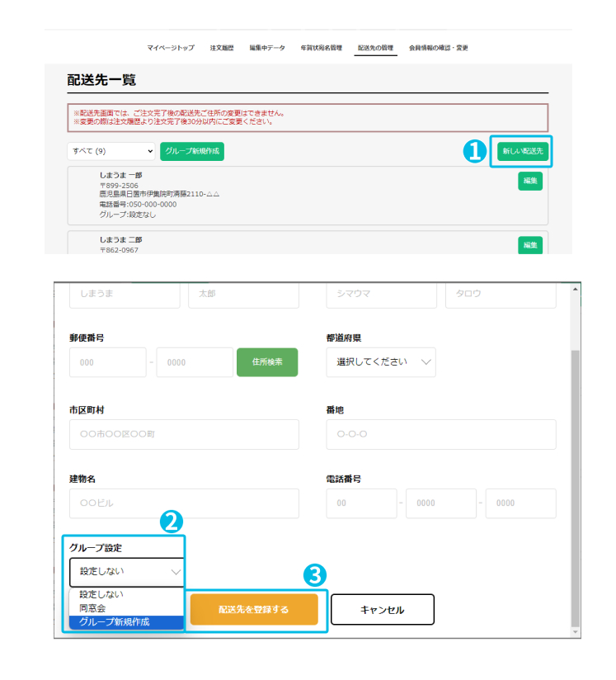Click the しまうま surname input field
This screenshot has height=680, width=616.
125,295
